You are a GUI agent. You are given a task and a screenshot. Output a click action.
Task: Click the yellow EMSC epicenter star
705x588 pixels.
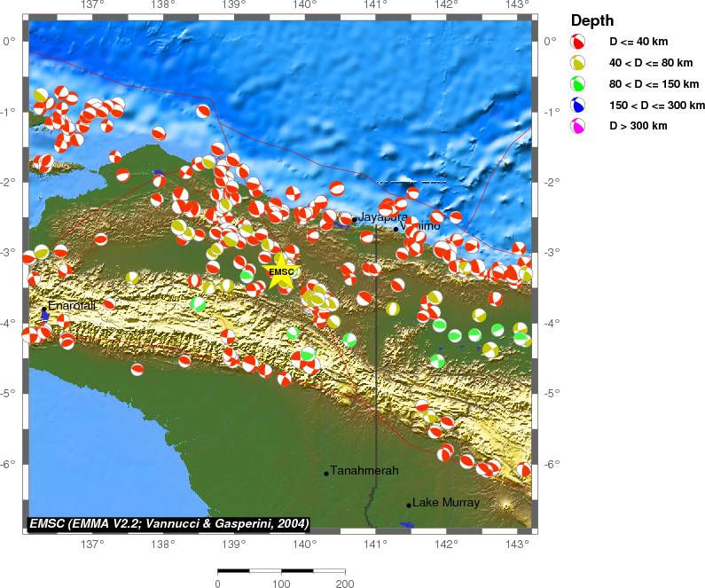point(281,272)
